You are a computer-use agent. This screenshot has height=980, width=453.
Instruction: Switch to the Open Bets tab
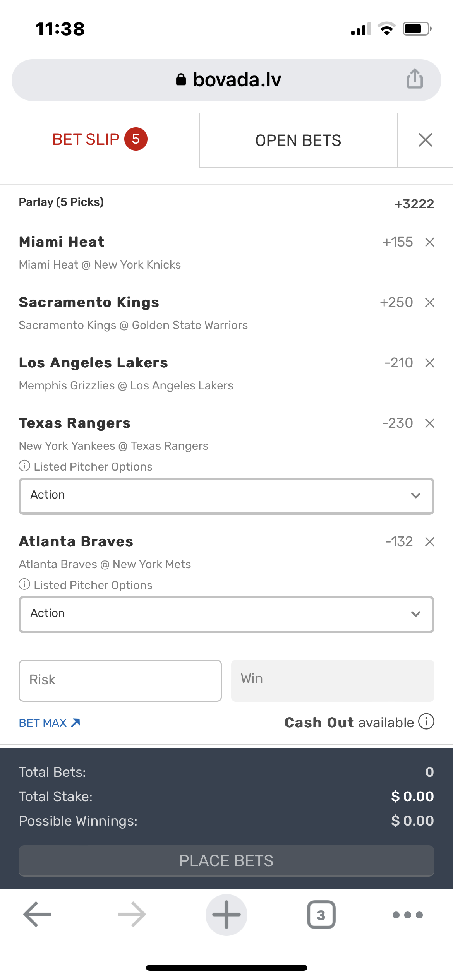pos(298,140)
